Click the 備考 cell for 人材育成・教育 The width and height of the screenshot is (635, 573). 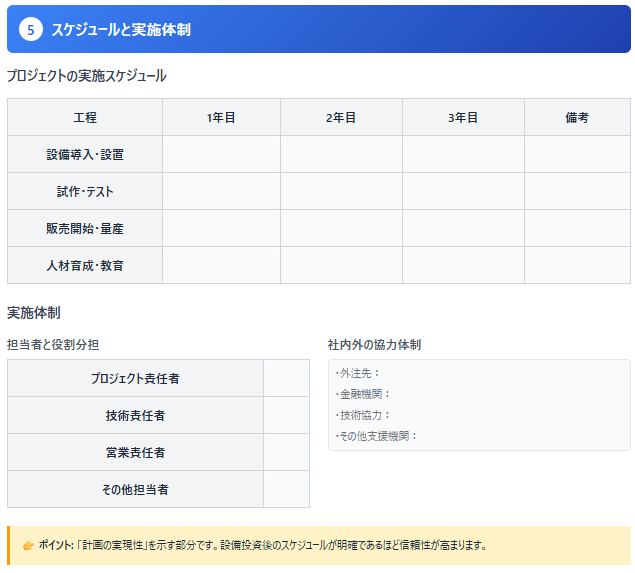coord(577,266)
